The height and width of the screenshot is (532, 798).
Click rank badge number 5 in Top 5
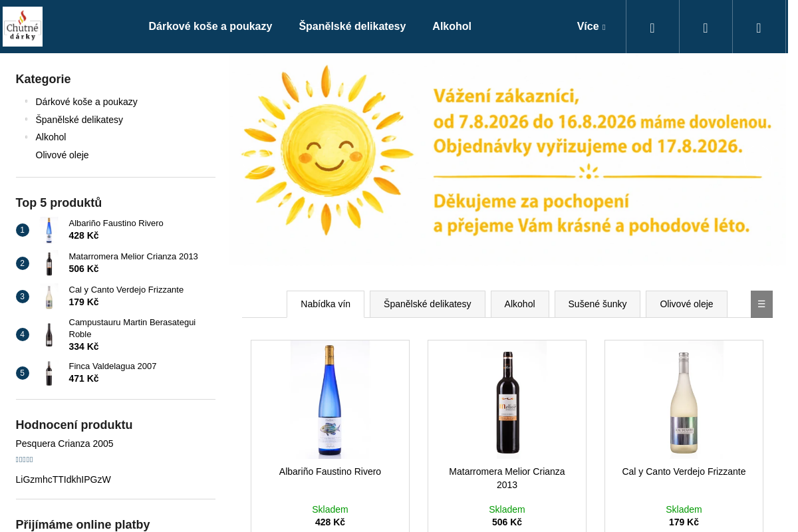(x=23, y=373)
